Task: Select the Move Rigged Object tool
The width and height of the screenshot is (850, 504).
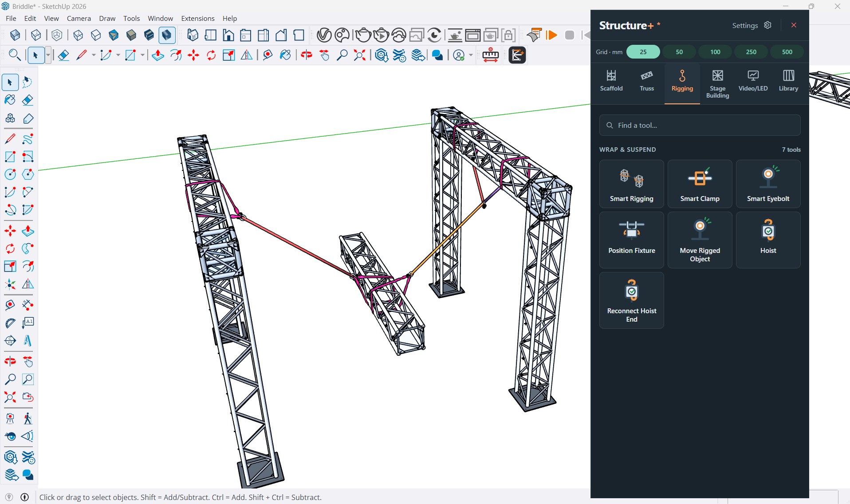Action: 700,240
